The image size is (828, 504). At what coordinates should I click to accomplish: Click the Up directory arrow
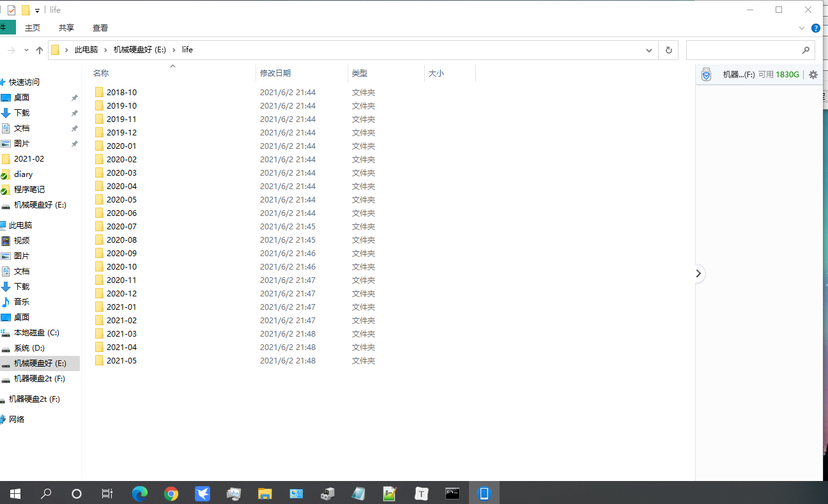pyautogui.click(x=40, y=50)
